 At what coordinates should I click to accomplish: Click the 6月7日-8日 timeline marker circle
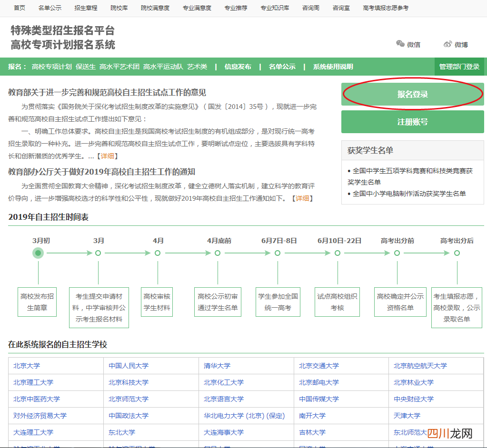tap(278, 253)
